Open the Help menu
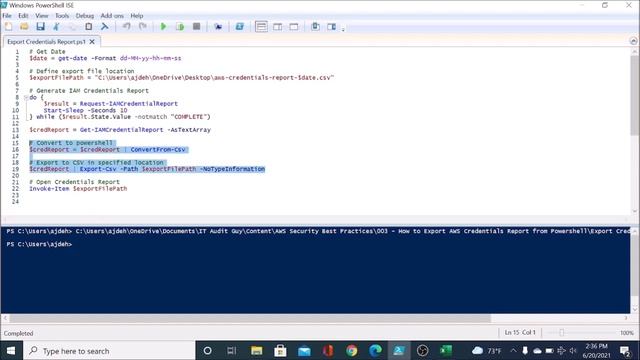This screenshot has width=640, height=360. click(x=137, y=16)
